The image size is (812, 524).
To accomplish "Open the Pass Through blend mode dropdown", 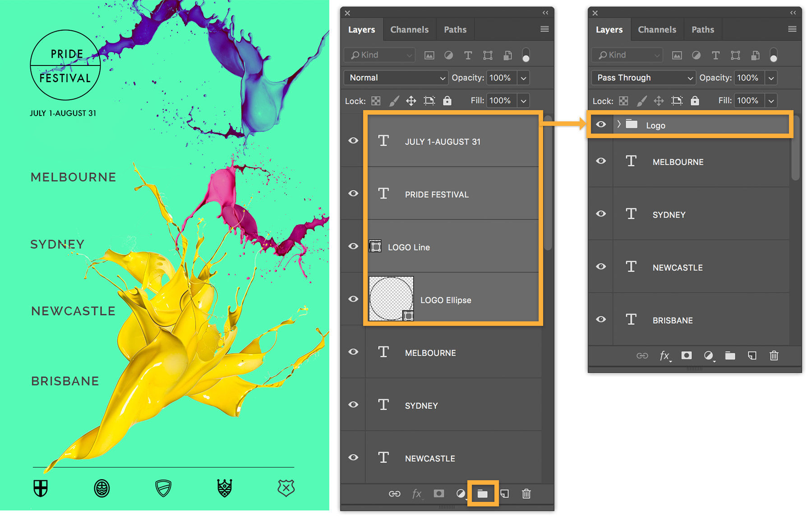I will [643, 78].
